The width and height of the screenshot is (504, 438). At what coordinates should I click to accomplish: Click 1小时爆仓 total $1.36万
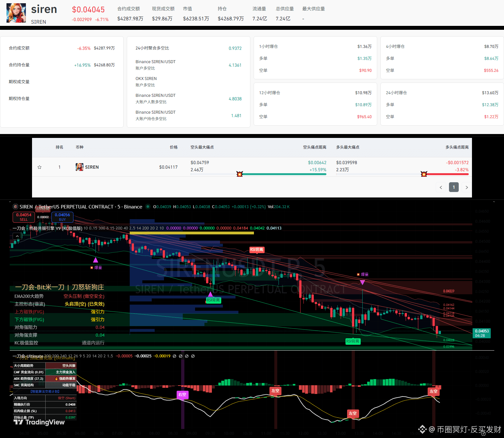point(365,47)
